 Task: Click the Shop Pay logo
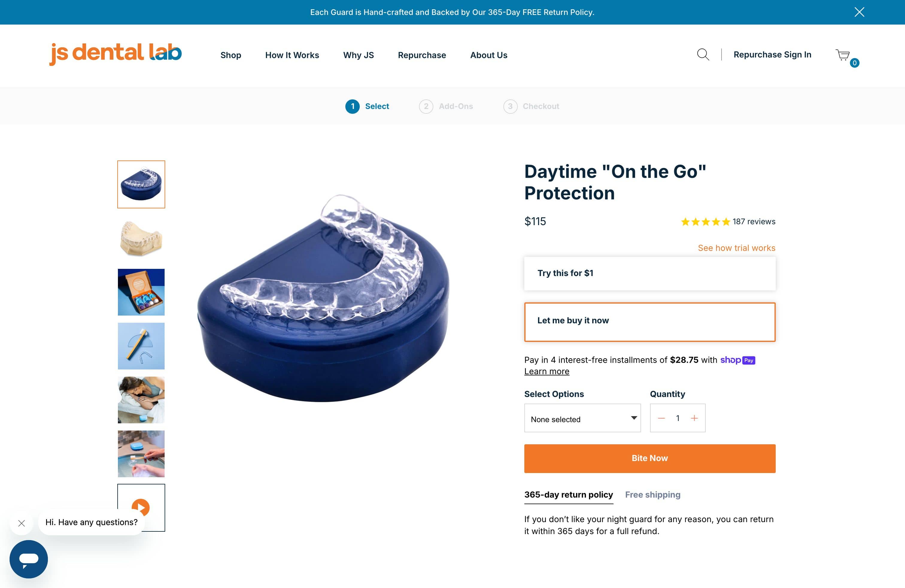tap(737, 360)
